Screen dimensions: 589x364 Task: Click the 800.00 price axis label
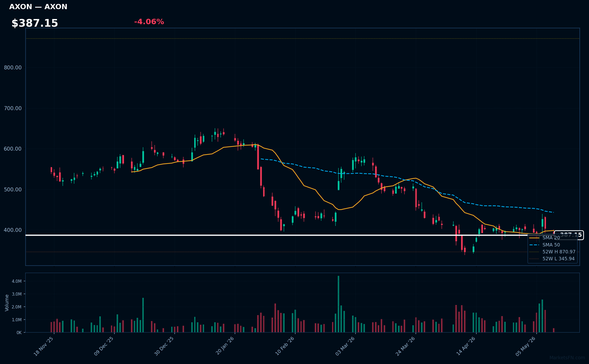pos(13,68)
